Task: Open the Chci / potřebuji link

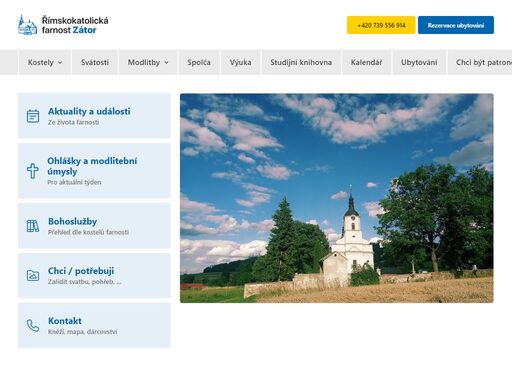Action: click(81, 271)
